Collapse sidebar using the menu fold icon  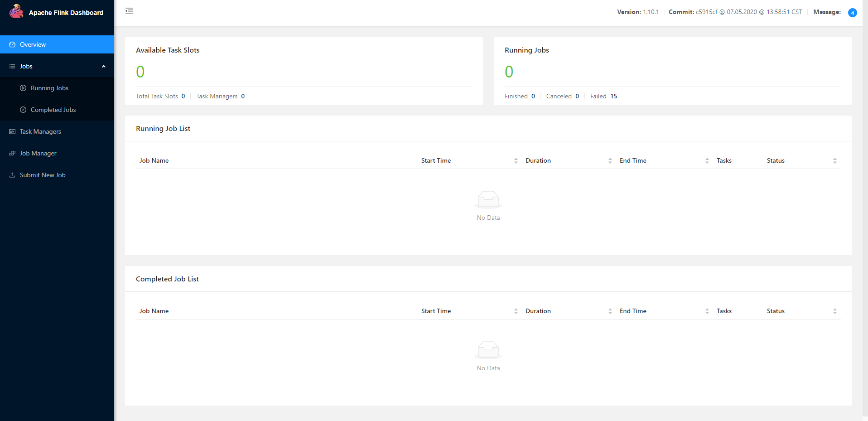coord(129,11)
